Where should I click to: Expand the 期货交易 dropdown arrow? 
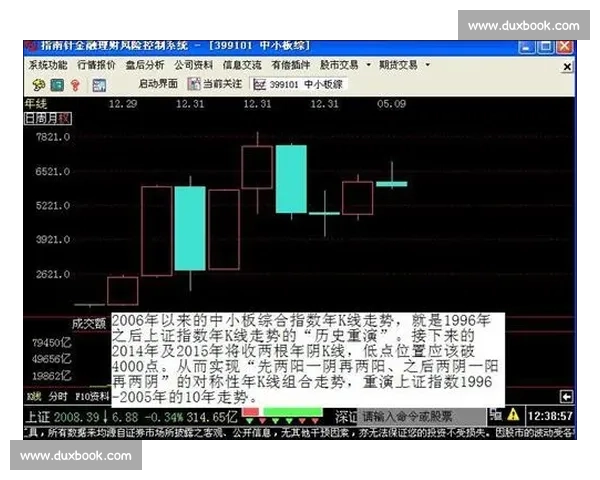(427, 65)
